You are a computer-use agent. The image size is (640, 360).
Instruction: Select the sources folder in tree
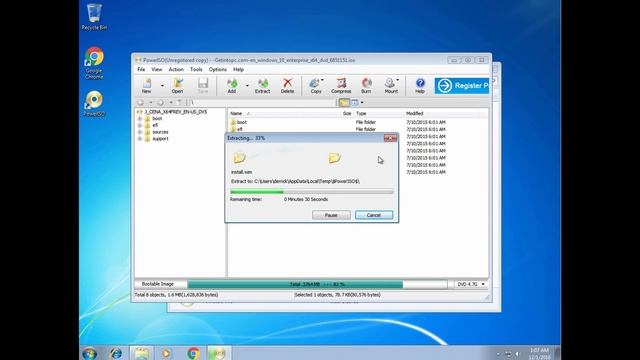(160, 132)
